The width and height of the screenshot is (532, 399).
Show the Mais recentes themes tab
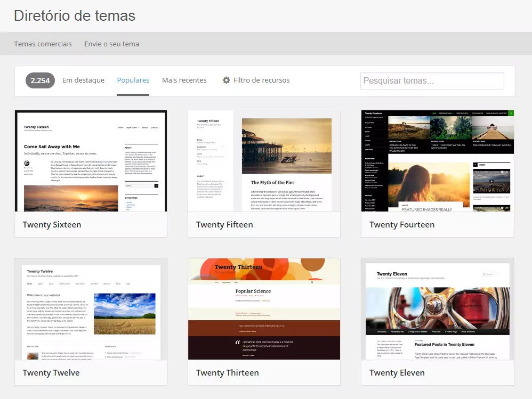pos(184,80)
